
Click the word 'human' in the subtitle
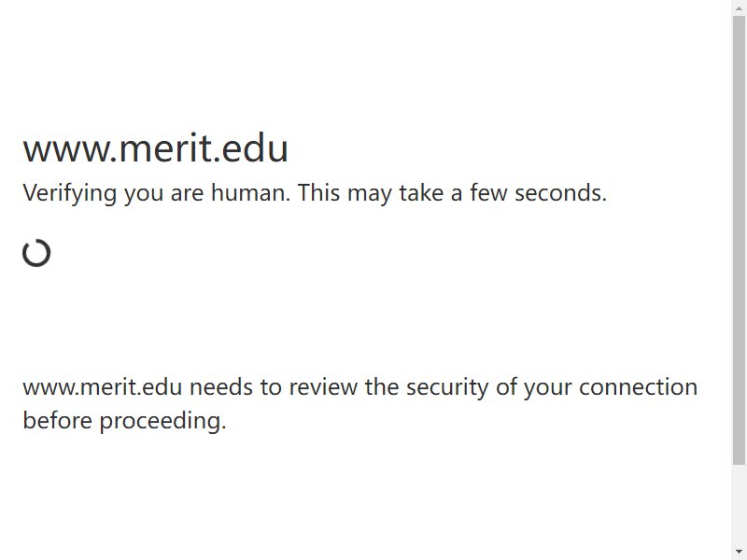tap(250, 193)
